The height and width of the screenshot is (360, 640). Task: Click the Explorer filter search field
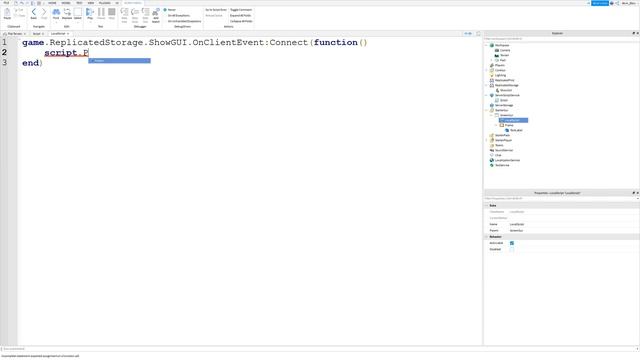pos(561,39)
